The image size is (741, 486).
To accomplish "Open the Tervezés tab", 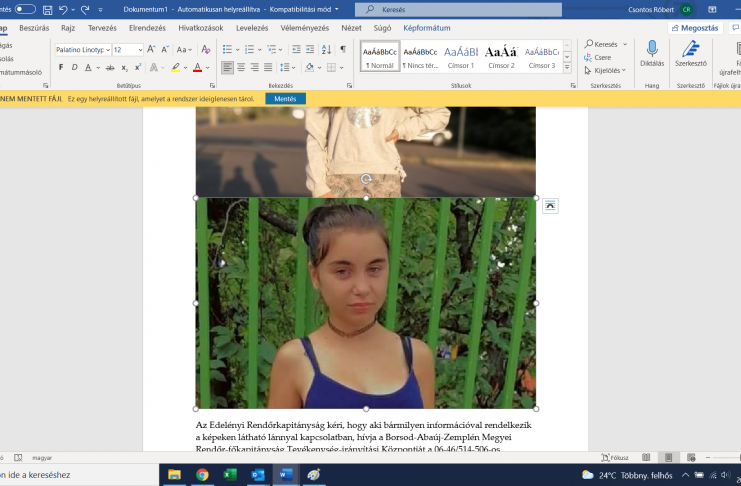I will [102, 28].
